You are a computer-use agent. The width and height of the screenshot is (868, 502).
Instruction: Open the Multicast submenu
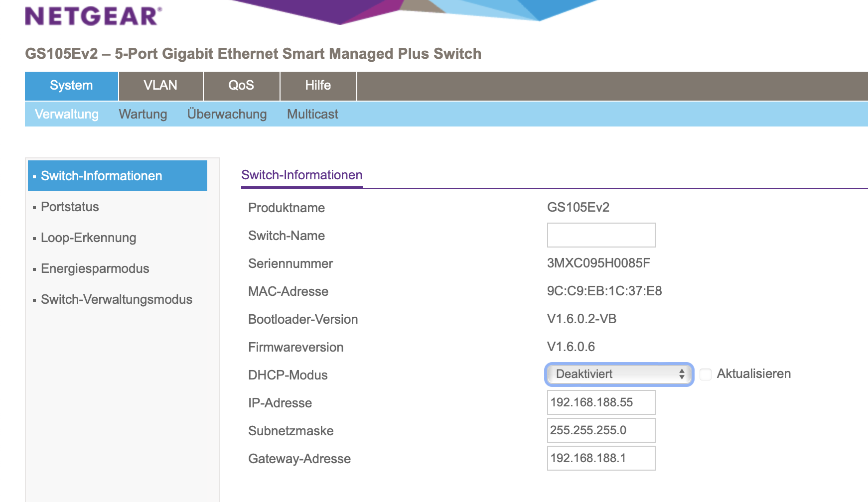312,115
